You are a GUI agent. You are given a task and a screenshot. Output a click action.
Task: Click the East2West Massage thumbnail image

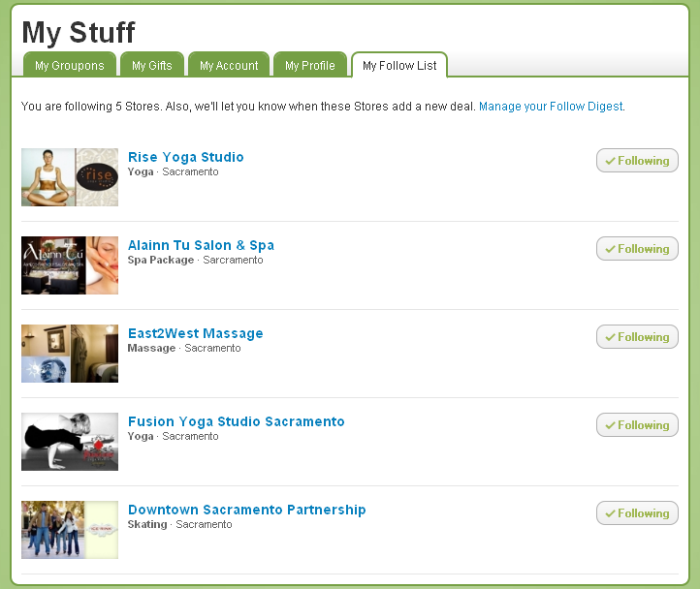(70, 354)
